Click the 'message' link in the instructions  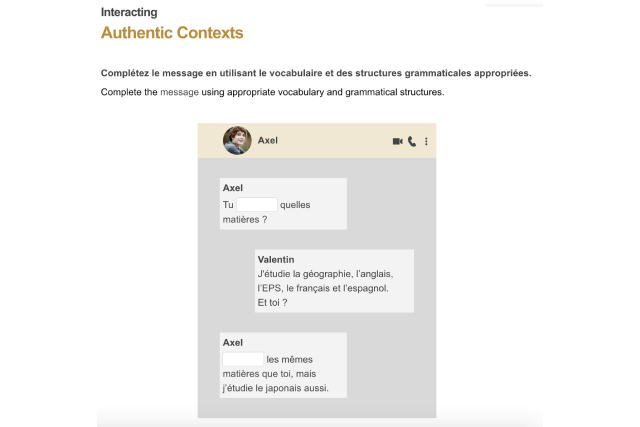(179, 92)
